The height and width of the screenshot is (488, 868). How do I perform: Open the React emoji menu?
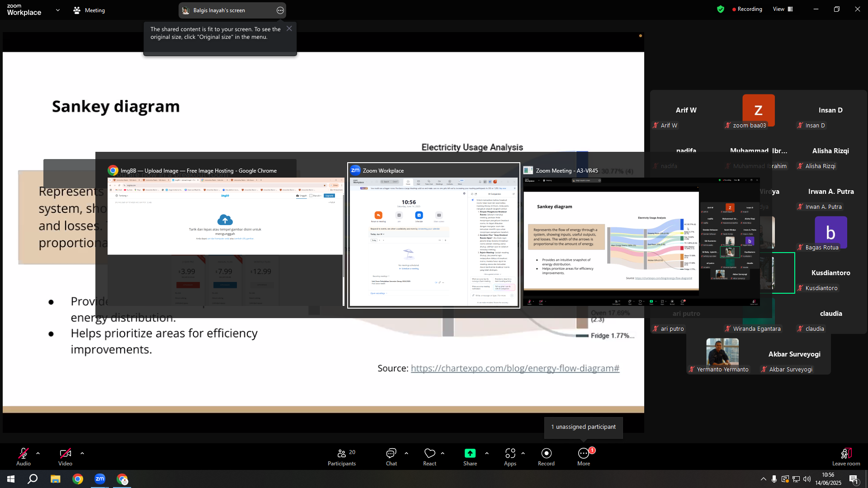[x=429, y=456]
